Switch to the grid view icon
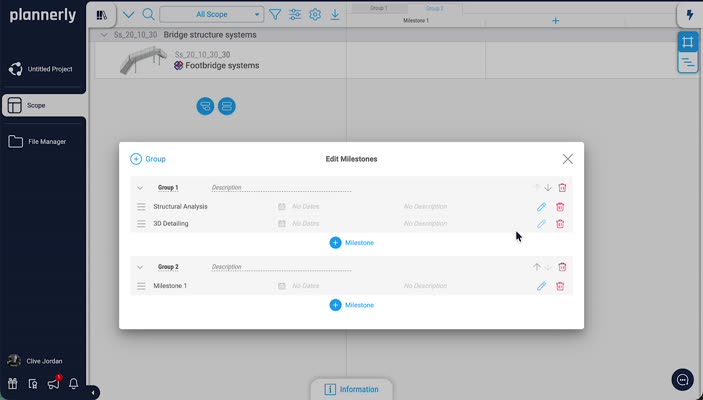The width and height of the screenshot is (703, 400). pyautogui.click(x=688, y=43)
